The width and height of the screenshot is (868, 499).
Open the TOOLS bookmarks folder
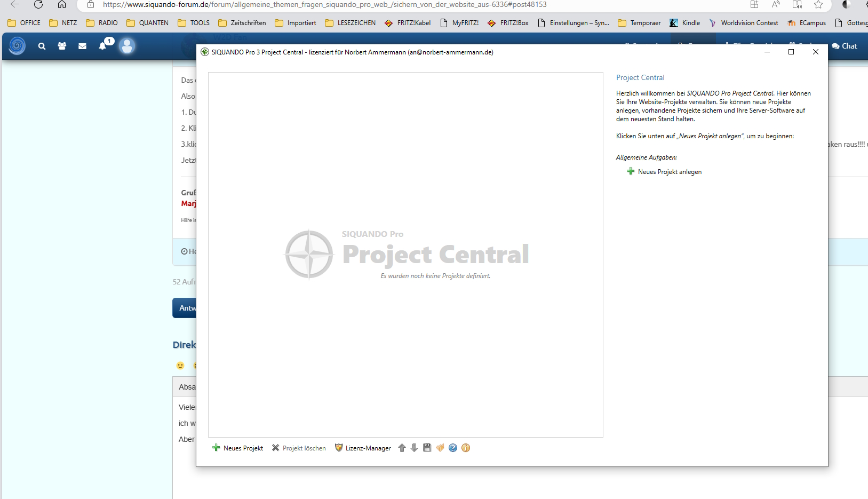[194, 23]
